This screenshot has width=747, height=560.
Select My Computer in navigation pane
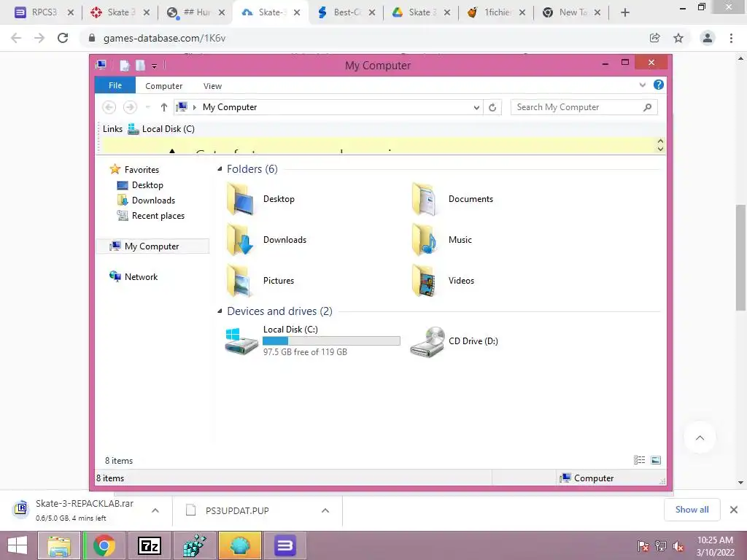[x=152, y=246]
